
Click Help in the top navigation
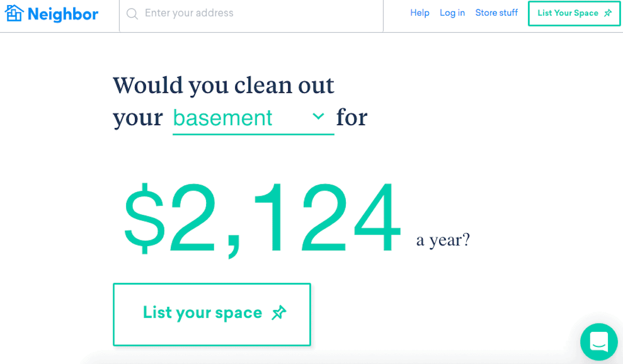click(x=419, y=13)
